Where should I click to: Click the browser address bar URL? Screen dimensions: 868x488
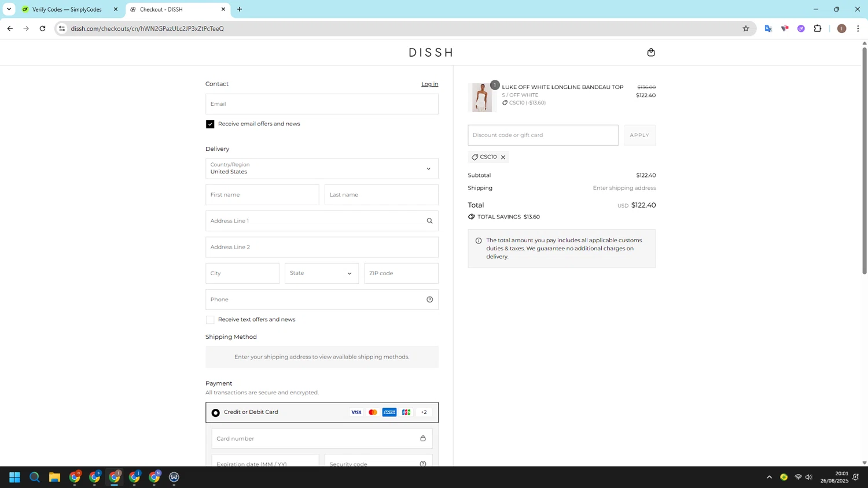(148, 28)
